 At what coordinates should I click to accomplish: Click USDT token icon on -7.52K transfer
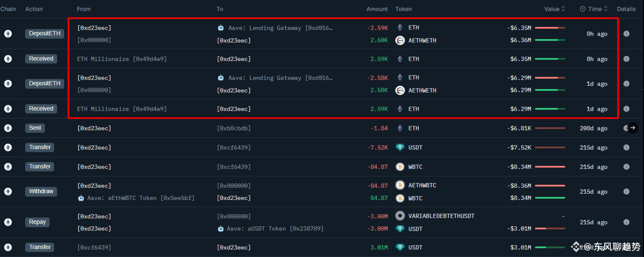point(400,148)
